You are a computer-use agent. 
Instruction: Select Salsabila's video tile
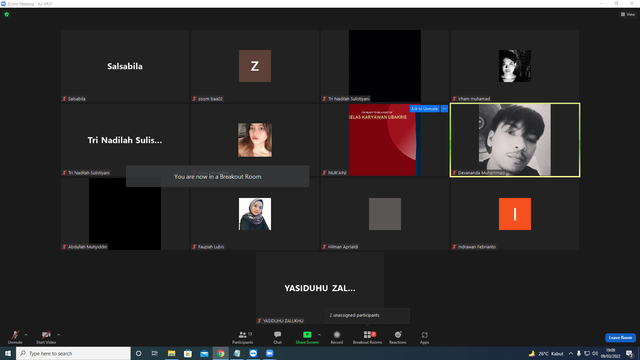125,66
